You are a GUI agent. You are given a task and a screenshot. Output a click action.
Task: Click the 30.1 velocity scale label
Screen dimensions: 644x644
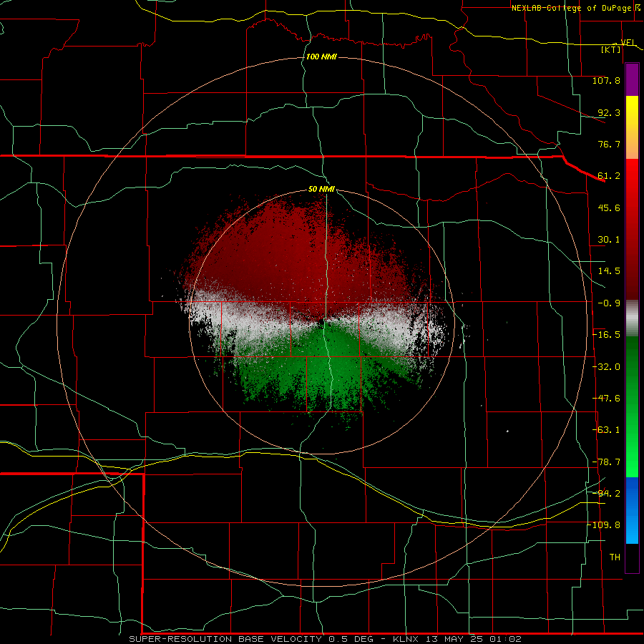(x=609, y=240)
